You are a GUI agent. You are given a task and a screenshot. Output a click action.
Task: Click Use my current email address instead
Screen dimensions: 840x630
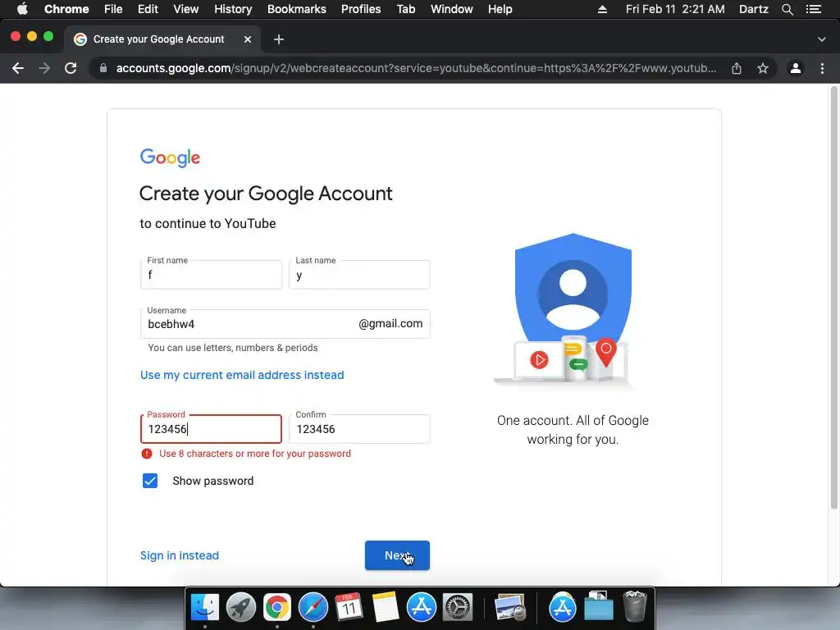click(242, 375)
